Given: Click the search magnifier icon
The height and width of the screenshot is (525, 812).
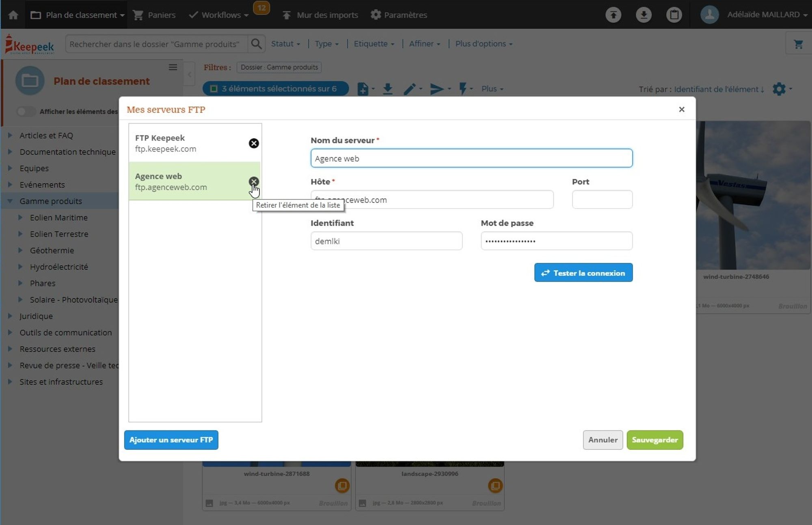Looking at the screenshot, I should 256,44.
